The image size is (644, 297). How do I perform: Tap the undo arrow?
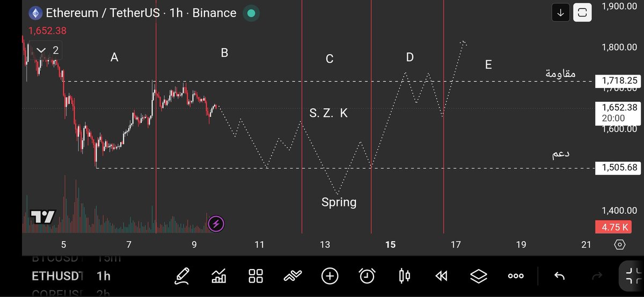click(559, 276)
